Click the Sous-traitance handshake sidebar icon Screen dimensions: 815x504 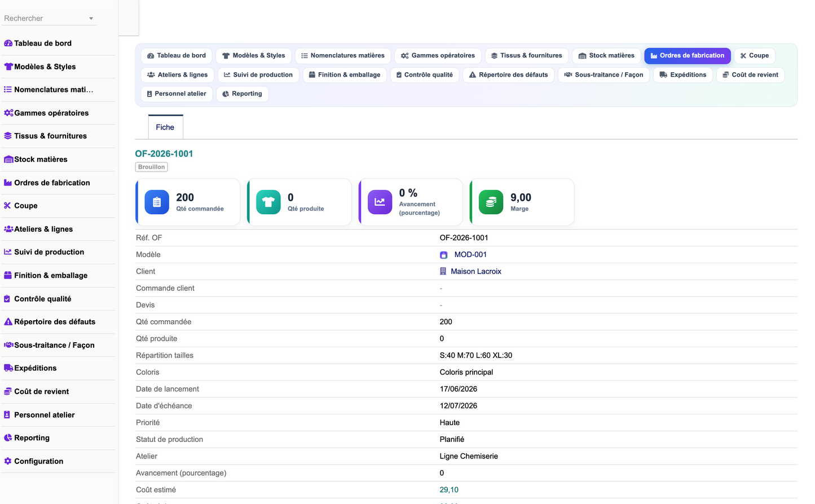point(8,345)
